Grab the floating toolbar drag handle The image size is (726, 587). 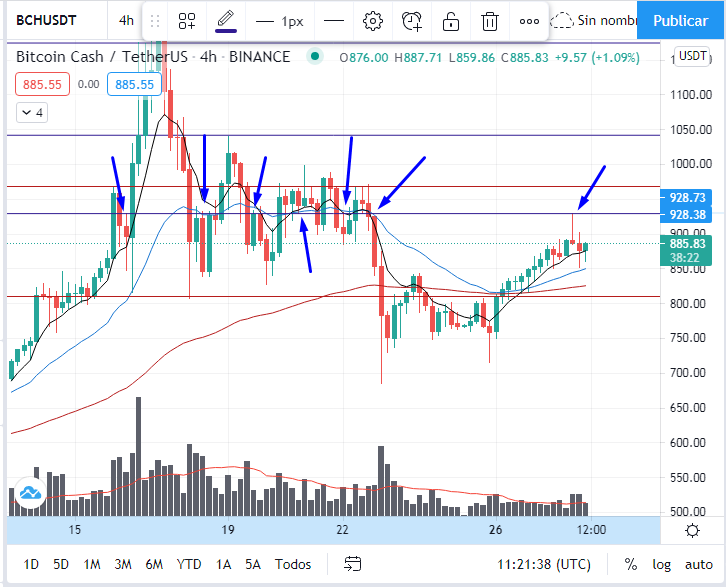[x=155, y=21]
